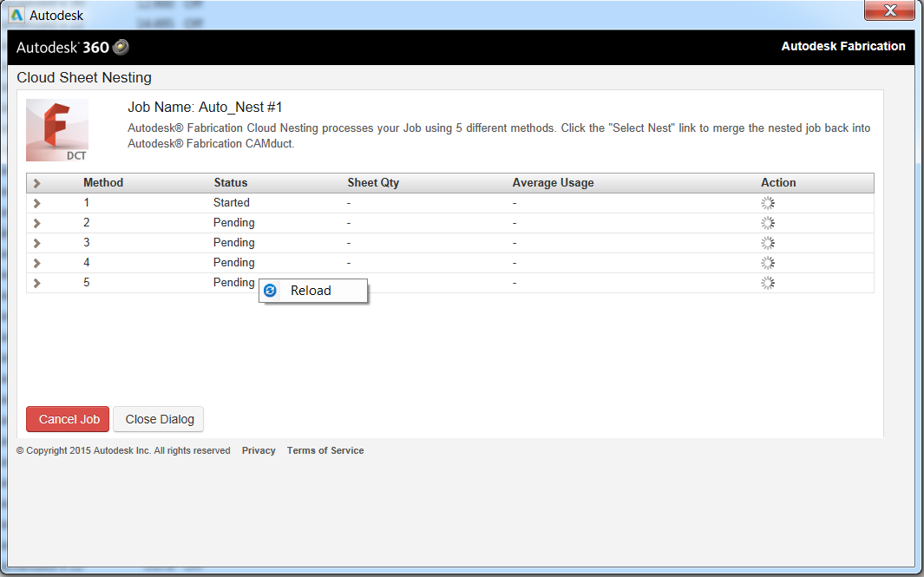The height and width of the screenshot is (577, 924).
Task: Click the loading spinner for Method 2
Action: coord(767,223)
